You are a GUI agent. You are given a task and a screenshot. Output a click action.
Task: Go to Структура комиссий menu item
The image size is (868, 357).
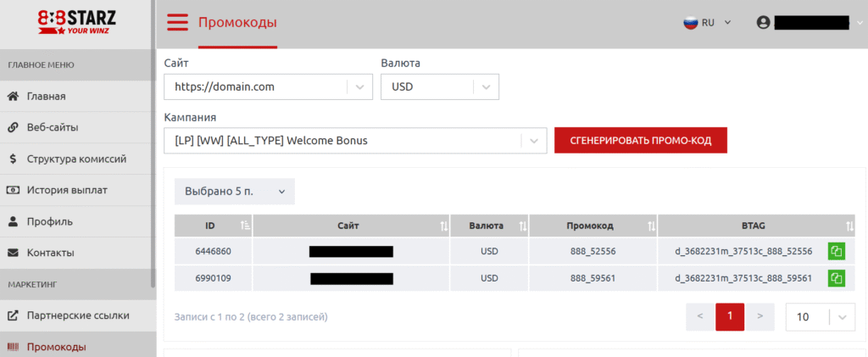pos(77,159)
